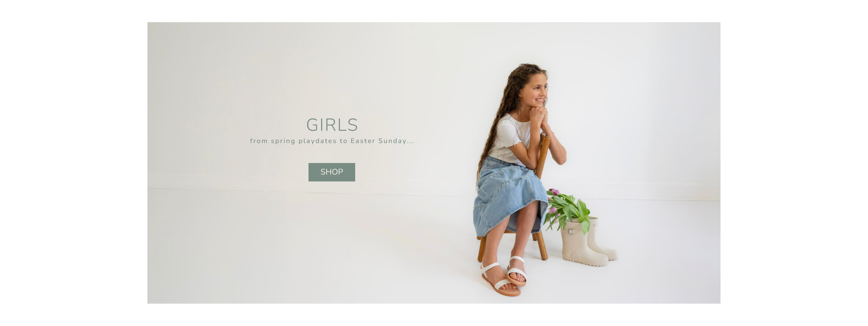Image resolution: width=868 pixels, height=326 pixels.
Task: Click the spring playdates tagline text
Action: click(332, 141)
